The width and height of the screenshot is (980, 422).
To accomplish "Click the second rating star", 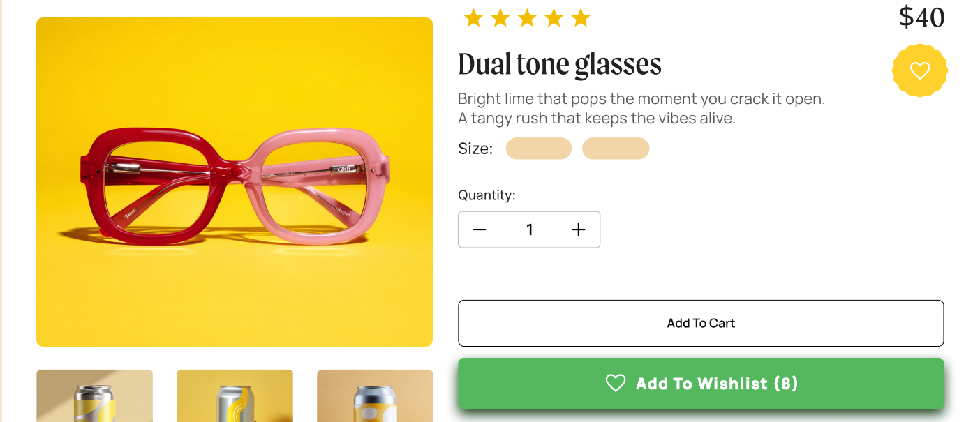I will (500, 18).
